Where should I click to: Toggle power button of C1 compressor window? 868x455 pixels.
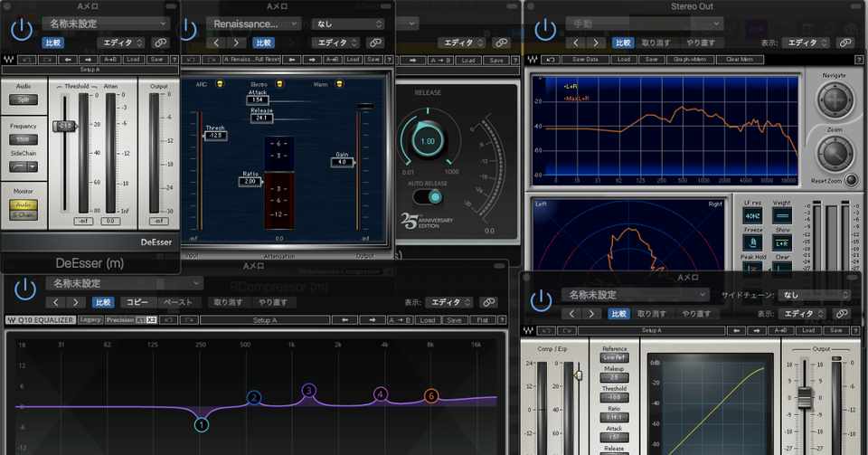click(x=541, y=300)
